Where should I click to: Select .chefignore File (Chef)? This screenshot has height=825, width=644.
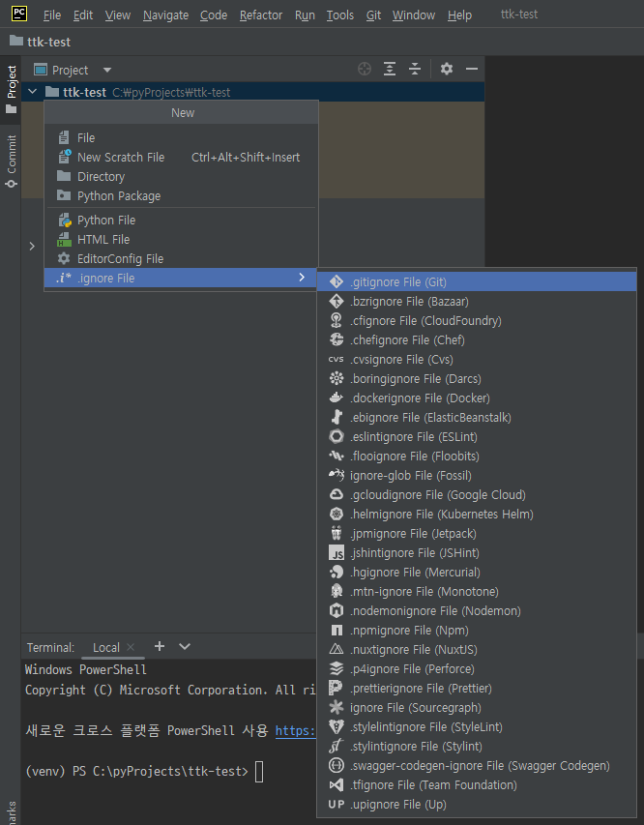click(x=477, y=339)
